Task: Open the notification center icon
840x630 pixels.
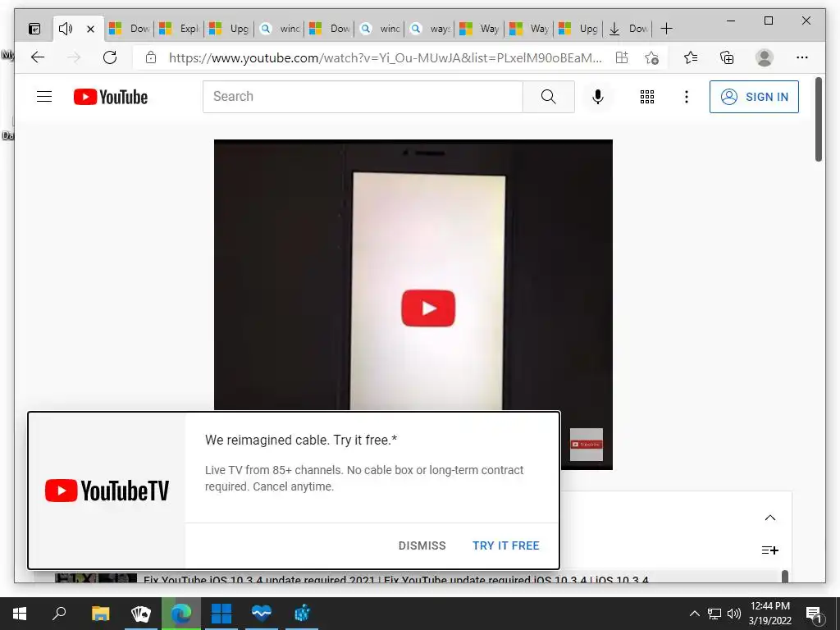Action: pos(814,614)
